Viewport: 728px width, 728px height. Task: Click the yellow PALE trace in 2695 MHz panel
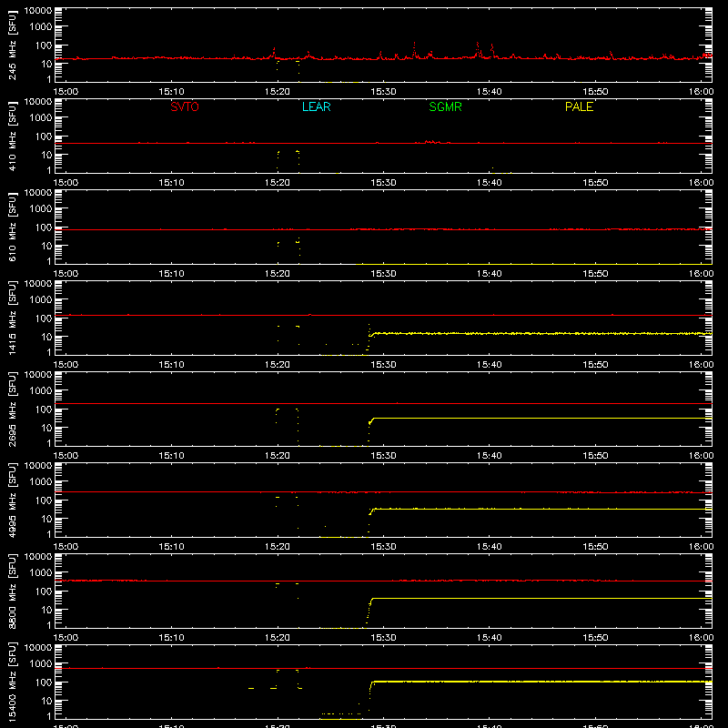(541, 419)
